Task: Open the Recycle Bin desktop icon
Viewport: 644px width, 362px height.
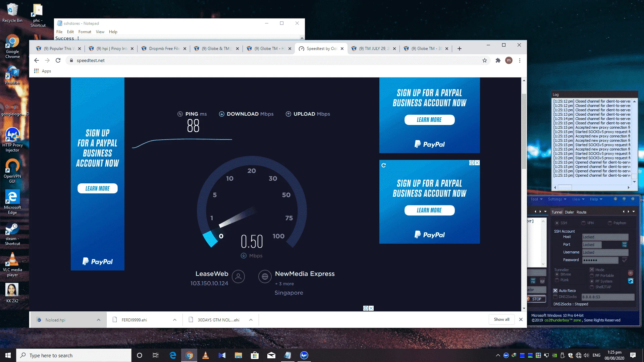Action: click(x=12, y=13)
